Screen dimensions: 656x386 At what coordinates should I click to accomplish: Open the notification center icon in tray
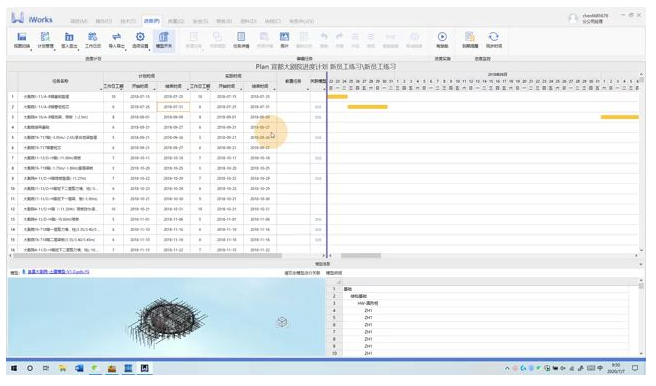(x=635, y=368)
